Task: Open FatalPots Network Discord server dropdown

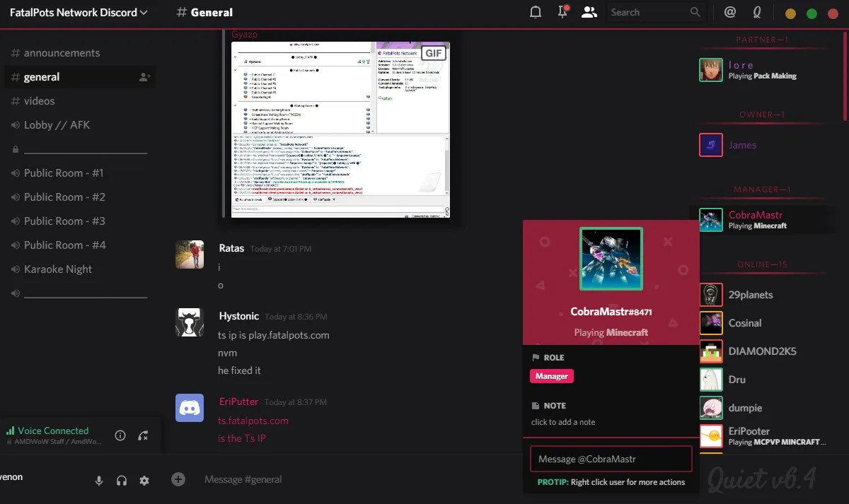Action: (79, 12)
